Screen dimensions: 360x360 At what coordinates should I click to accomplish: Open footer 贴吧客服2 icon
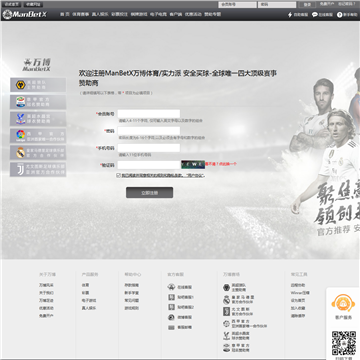(171, 307)
